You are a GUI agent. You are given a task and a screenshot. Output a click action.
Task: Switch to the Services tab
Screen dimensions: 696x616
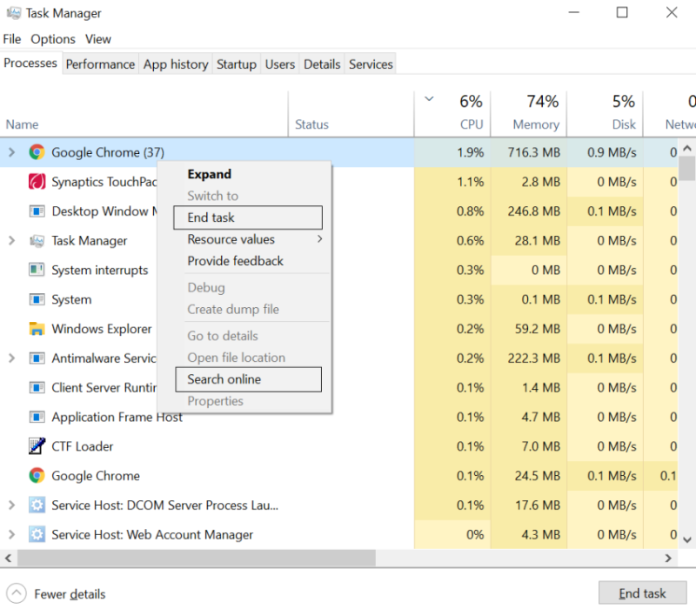pyautogui.click(x=371, y=64)
